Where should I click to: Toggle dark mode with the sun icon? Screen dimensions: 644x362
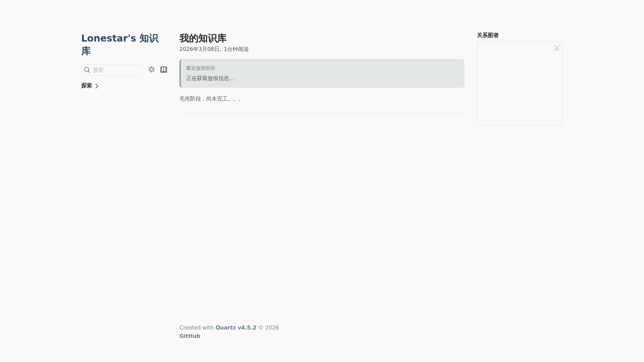click(152, 69)
